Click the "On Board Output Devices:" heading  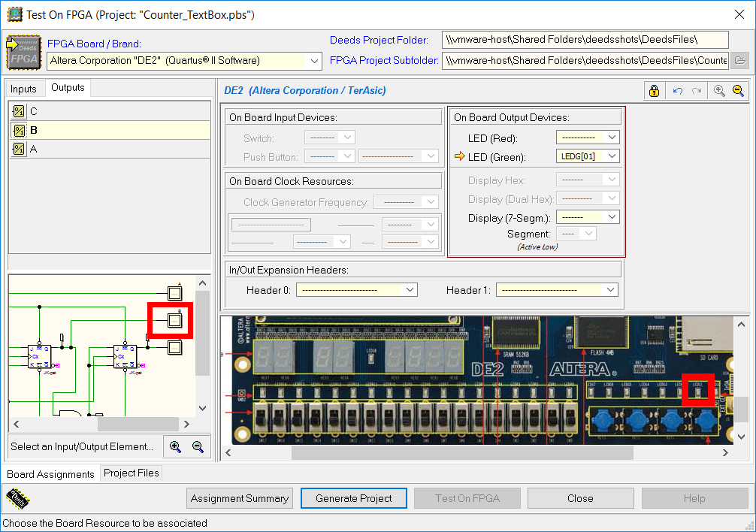point(512,117)
